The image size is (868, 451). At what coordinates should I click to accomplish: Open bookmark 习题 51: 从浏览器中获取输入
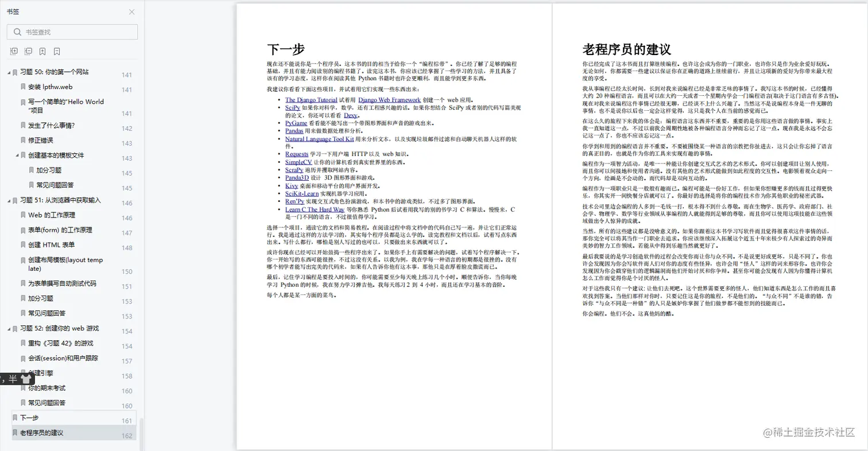click(60, 200)
